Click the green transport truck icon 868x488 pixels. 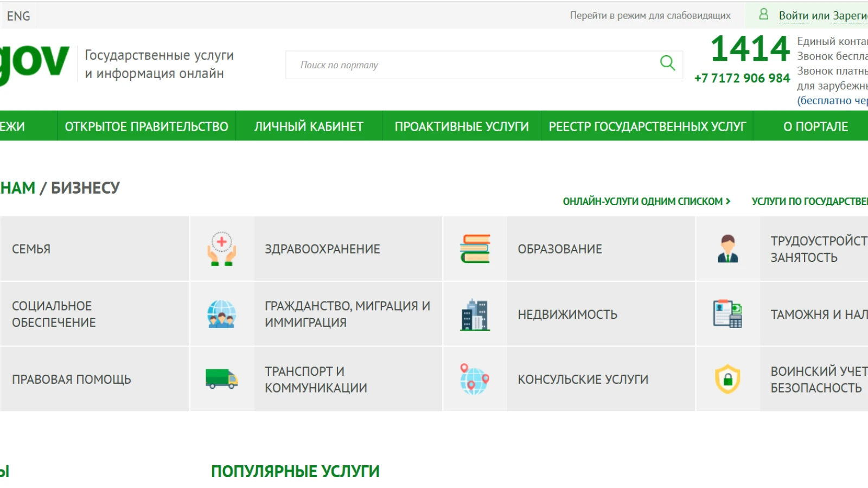pyautogui.click(x=221, y=379)
